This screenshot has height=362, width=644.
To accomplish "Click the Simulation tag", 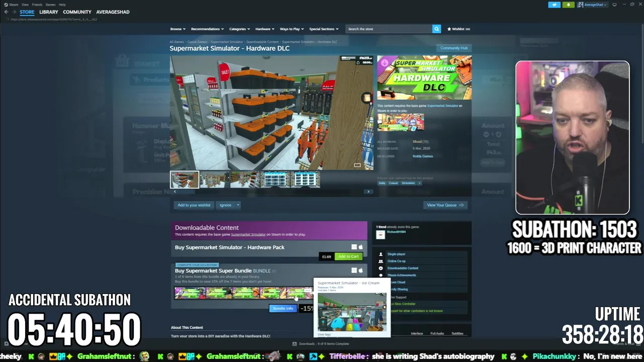I will click(408, 183).
